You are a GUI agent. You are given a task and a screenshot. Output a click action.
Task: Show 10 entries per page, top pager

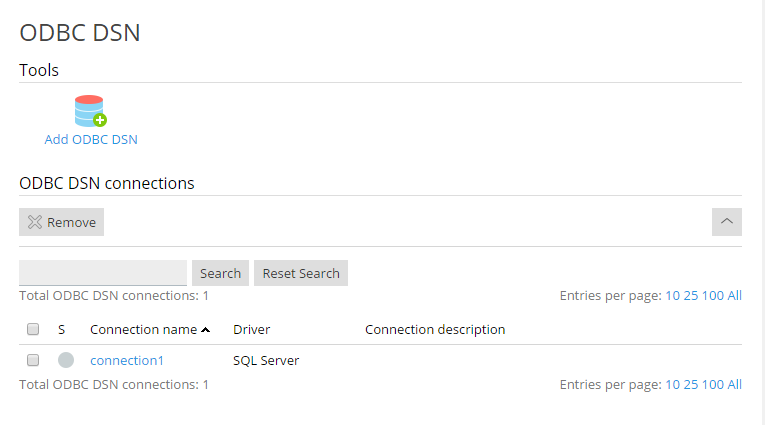click(x=672, y=296)
